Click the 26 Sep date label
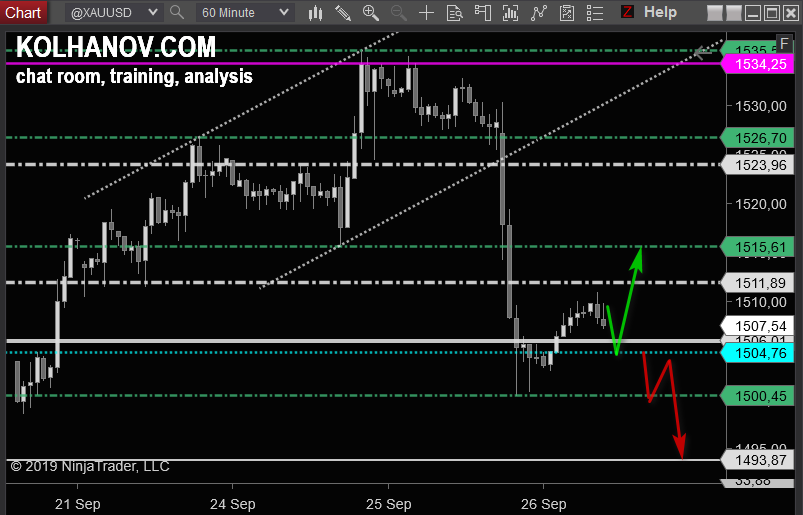The width and height of the screenshot is (803, 515). click(543, 504)
